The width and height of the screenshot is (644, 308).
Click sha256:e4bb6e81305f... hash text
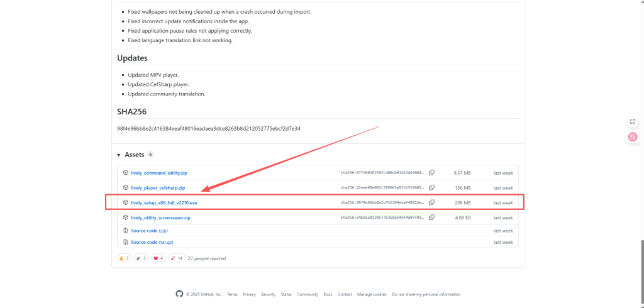(382, 217)
